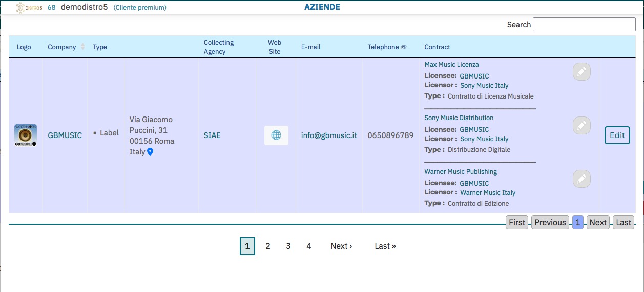This screenshot has width=644, height=292.
Task: Open the GBMUSIC company name link
Action: click(x=65, y=135)
